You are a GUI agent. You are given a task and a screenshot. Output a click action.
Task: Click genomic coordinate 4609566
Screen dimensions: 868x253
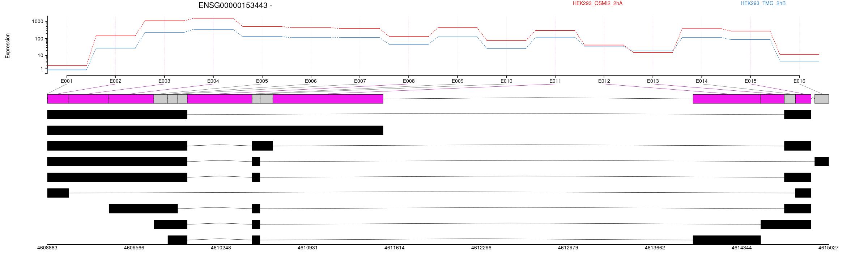pyautogui.click(x=134, y=248)
